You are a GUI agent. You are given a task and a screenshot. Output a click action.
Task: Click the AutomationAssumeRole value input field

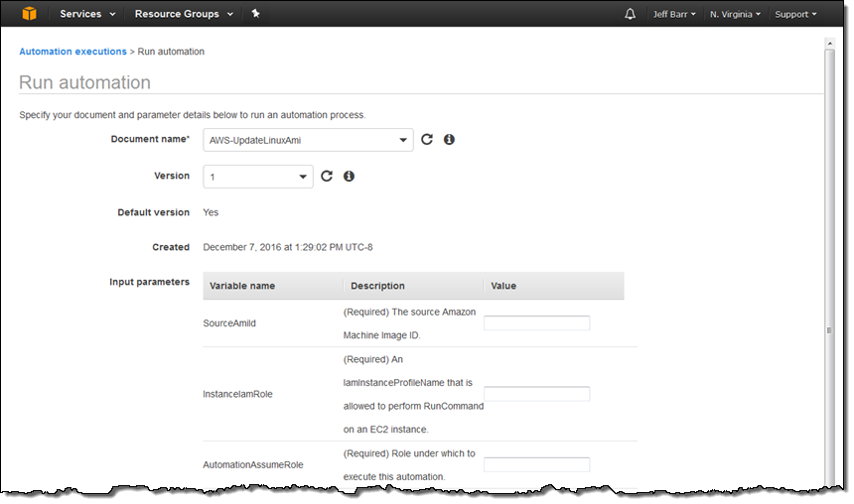coord(536,464)
